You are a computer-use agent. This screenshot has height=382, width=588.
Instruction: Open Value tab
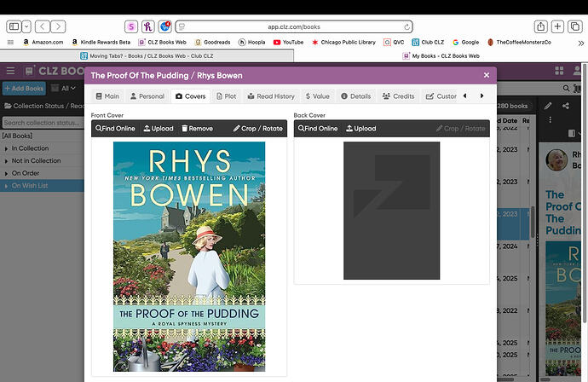pos(317,96)
